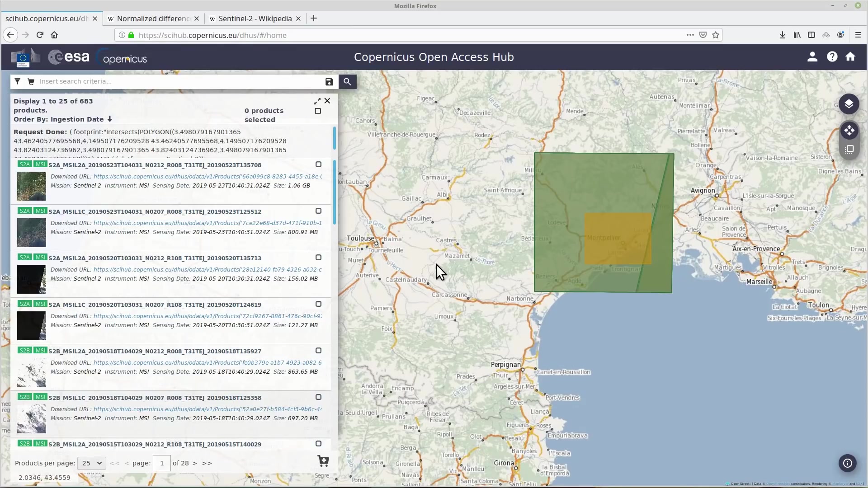
Task: Toggle checkbox for S2B MSI product entry
Action: 318,350
